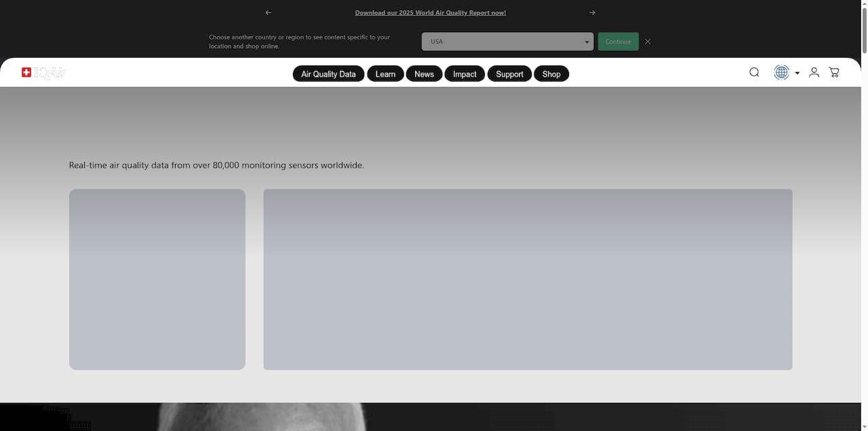Open the Learn menu

[x=385, y=74]
